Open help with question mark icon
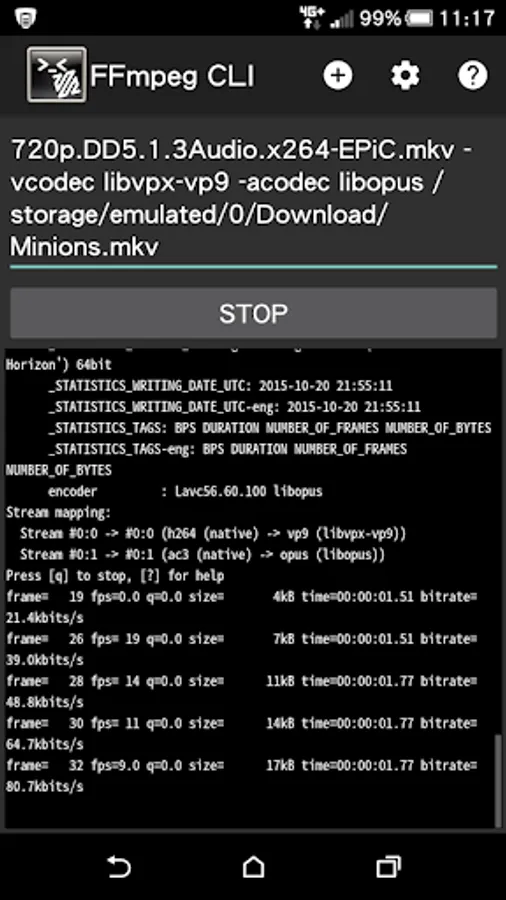The image size is (506, 900). coord(473,75)
